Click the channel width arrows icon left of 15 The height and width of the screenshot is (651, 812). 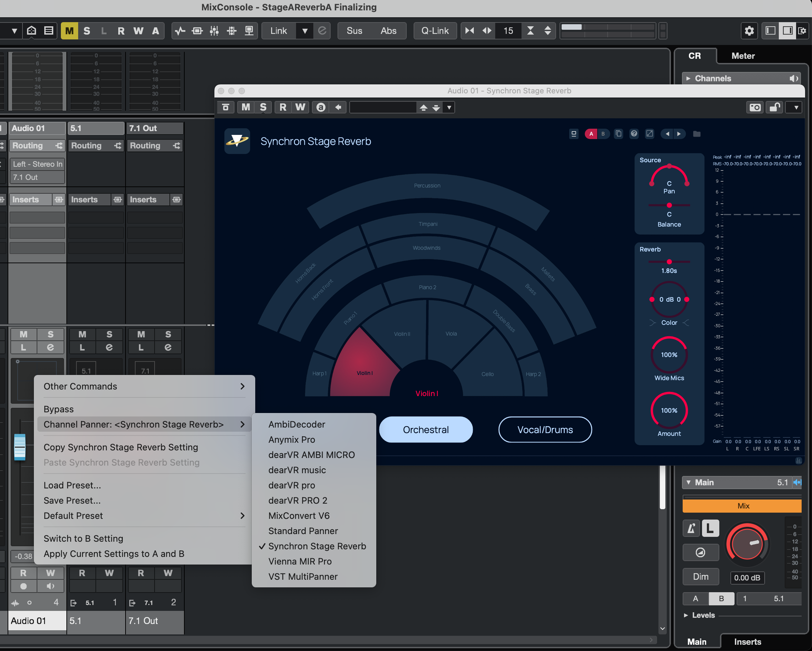pyautogui.click(x=487, y=31)
